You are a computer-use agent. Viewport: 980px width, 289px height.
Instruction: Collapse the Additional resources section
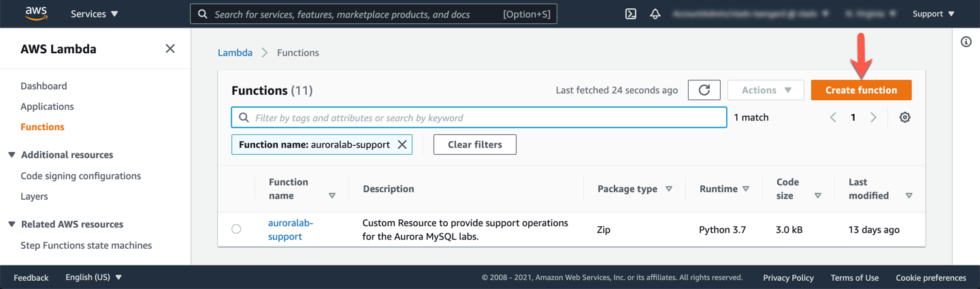coord(12,155)
